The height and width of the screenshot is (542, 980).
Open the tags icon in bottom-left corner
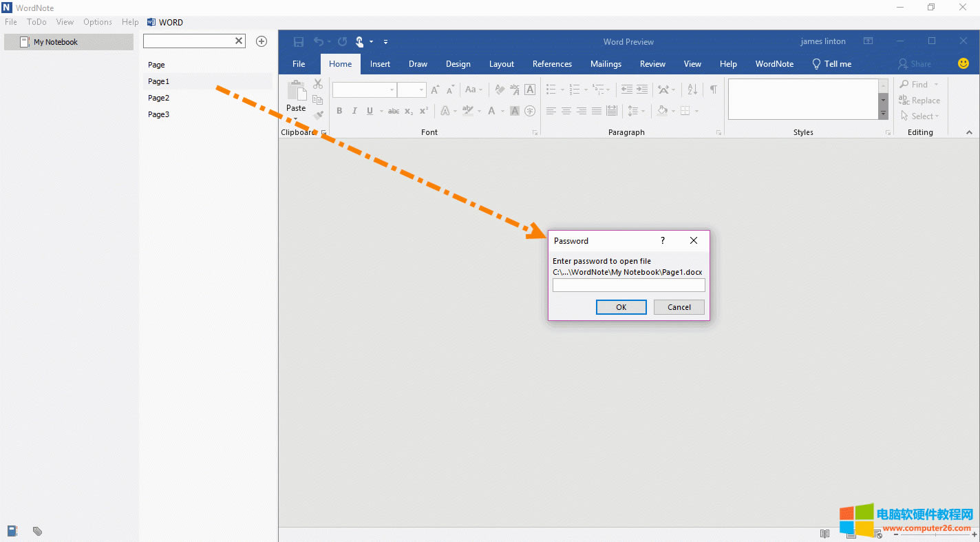[37, 531]
